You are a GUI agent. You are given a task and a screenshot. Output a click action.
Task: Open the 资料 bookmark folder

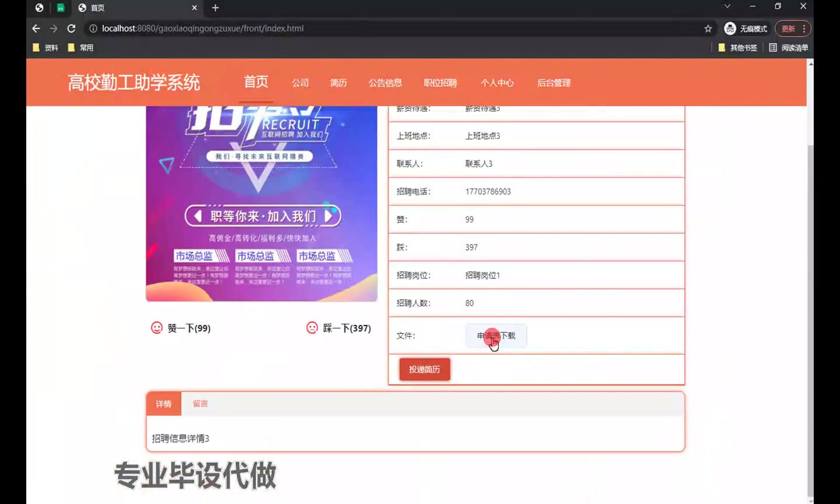point(45,48)
